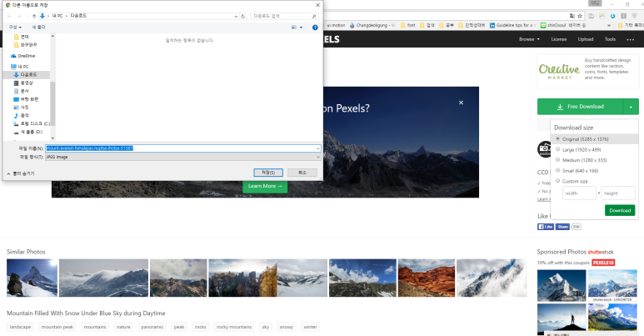Click the search magnifier in dialog search box
Image resolution: width=644 pixels, height=336 pixels.
(314, 16)
